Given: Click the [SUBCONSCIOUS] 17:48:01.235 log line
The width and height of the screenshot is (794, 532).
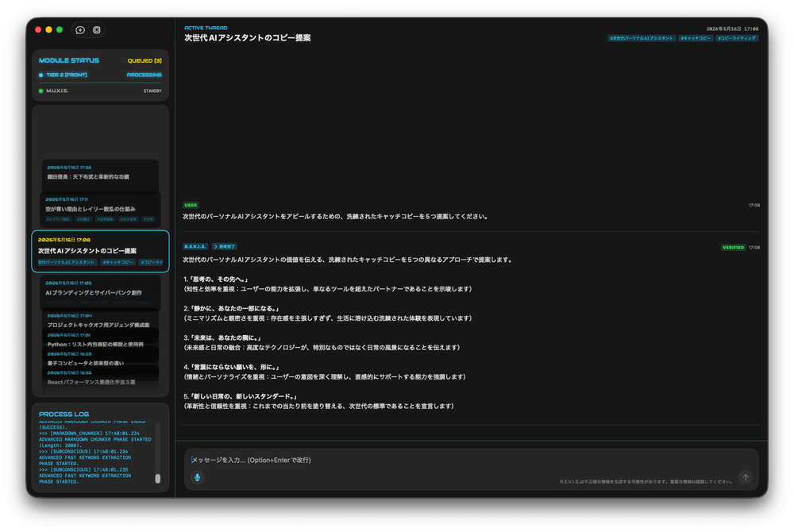Looking at the screenshot, I should [83, 470].
